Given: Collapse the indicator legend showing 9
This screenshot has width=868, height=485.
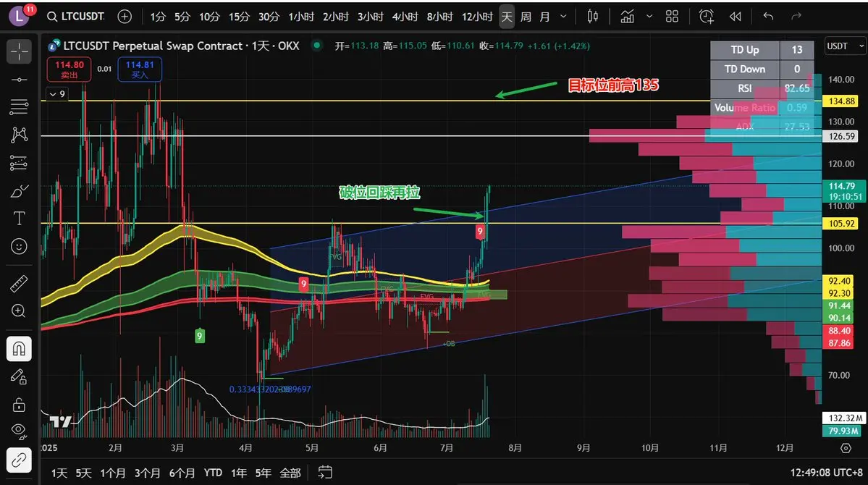Looking at the screenshot, I should [57, 94].
